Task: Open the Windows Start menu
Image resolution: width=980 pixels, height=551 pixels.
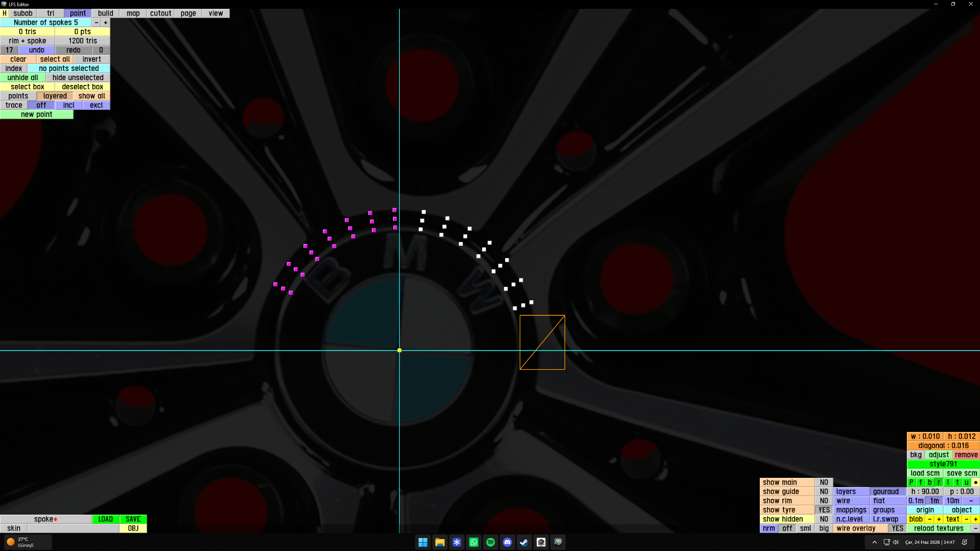Action: tap(423, 542)
